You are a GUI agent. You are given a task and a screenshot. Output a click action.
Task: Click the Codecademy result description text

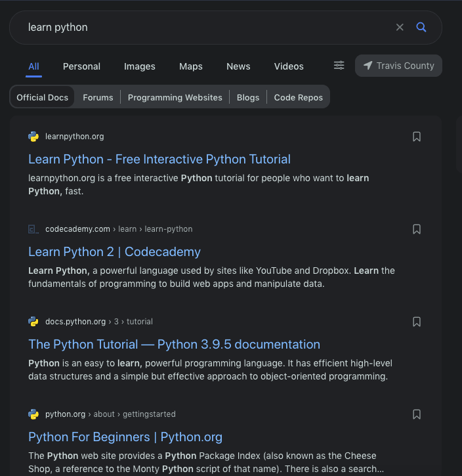(211, 277)
